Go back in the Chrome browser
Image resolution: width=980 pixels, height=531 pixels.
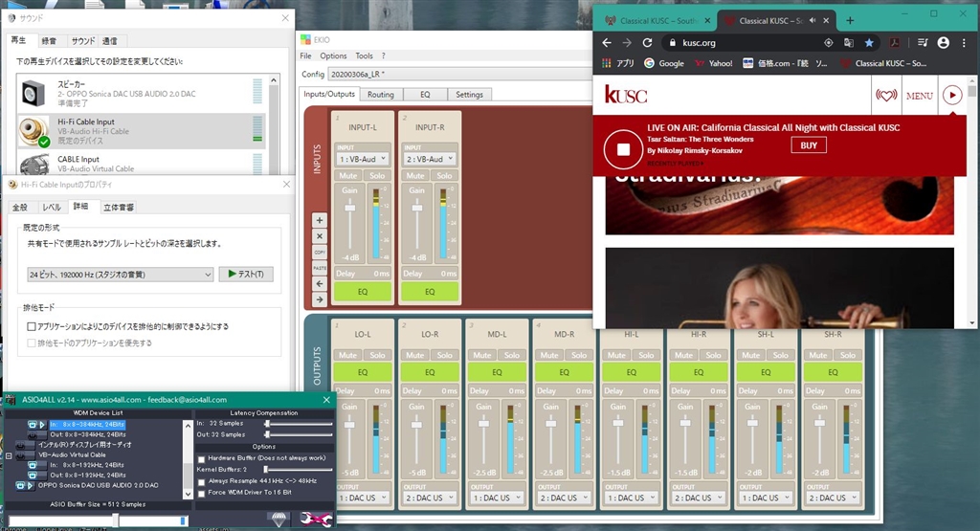(x=606, y=42)
